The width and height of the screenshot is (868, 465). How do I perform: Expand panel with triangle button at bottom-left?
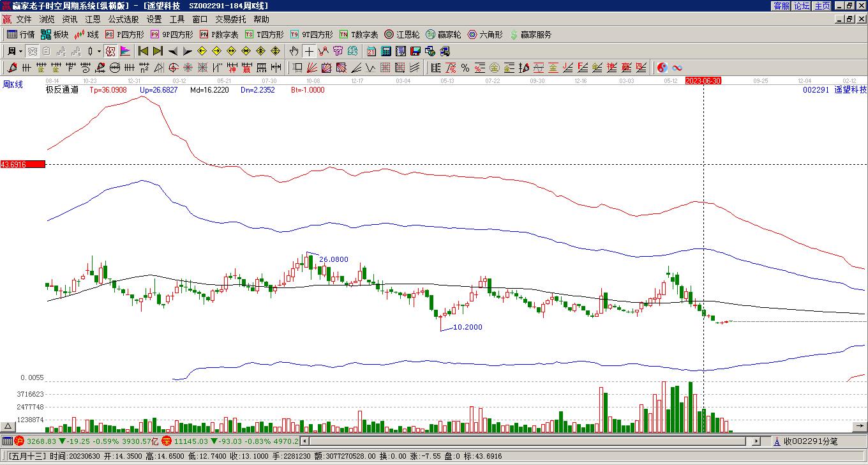click(8, 427)
